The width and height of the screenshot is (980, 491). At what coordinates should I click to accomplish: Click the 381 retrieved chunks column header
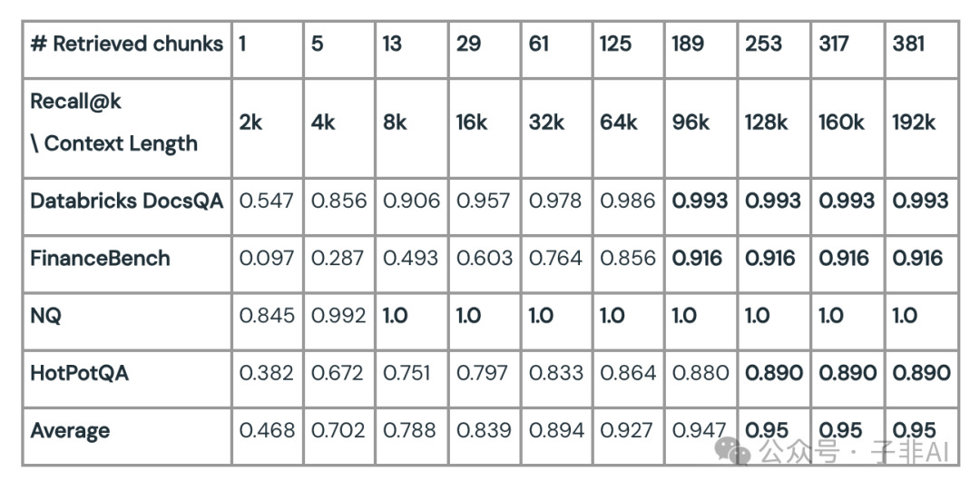pos(911,44)
